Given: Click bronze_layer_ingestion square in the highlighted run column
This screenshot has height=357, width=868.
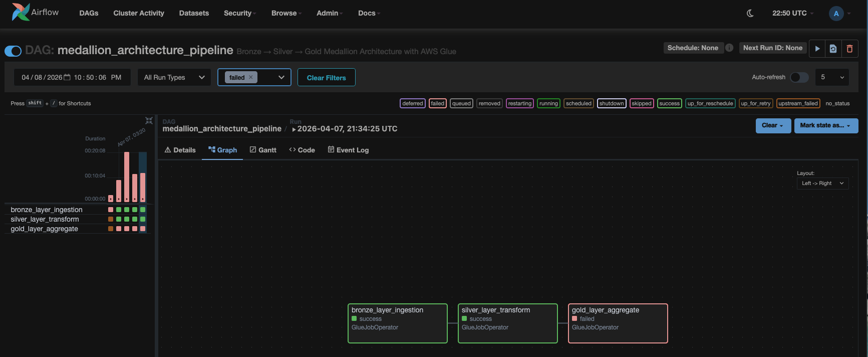Looking at the screenshot, I should coord(143,210).
